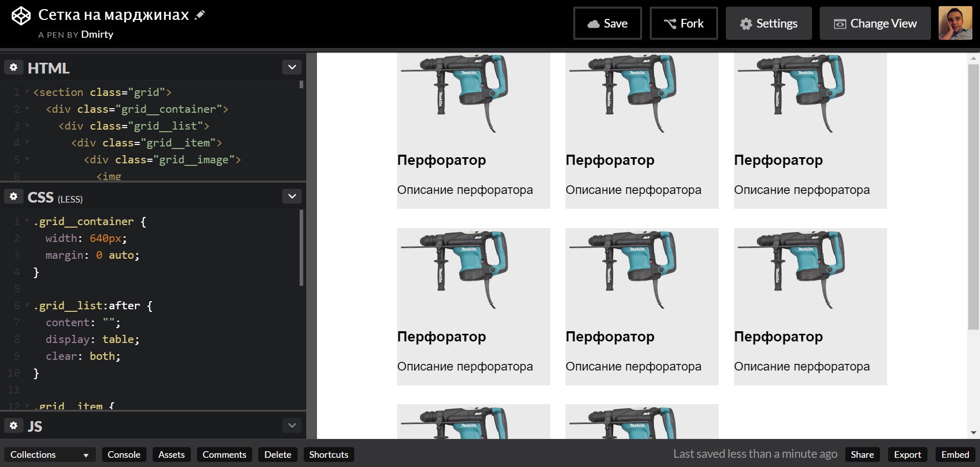Click the 'display: table' CSS line
Screen dimensions: 980x467
click(x=92, y=339)
